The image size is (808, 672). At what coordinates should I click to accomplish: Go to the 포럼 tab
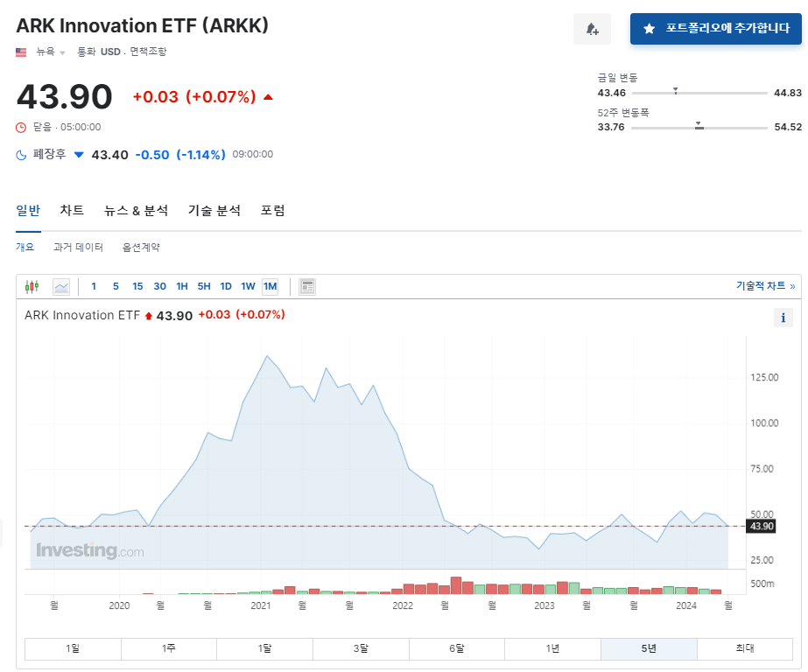272,210
